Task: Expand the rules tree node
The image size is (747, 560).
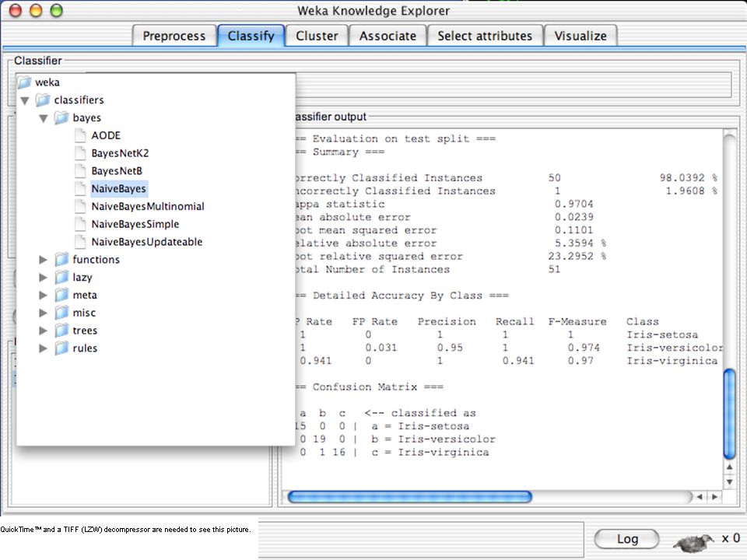Action: tap(44, 348)
